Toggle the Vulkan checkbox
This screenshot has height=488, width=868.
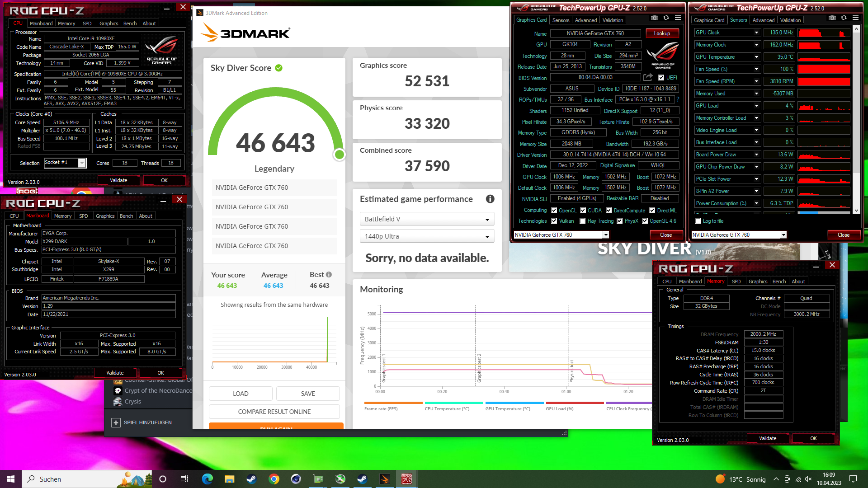pos(554,221)
